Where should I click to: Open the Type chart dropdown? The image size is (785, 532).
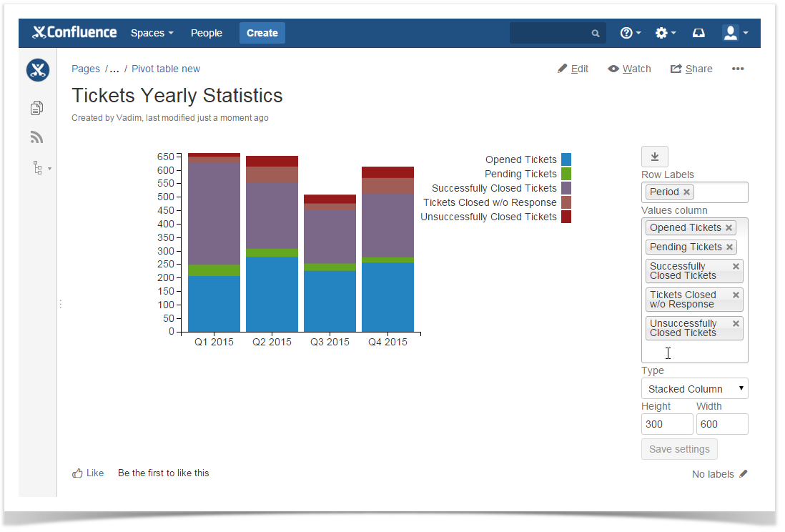tap(694, 389)
